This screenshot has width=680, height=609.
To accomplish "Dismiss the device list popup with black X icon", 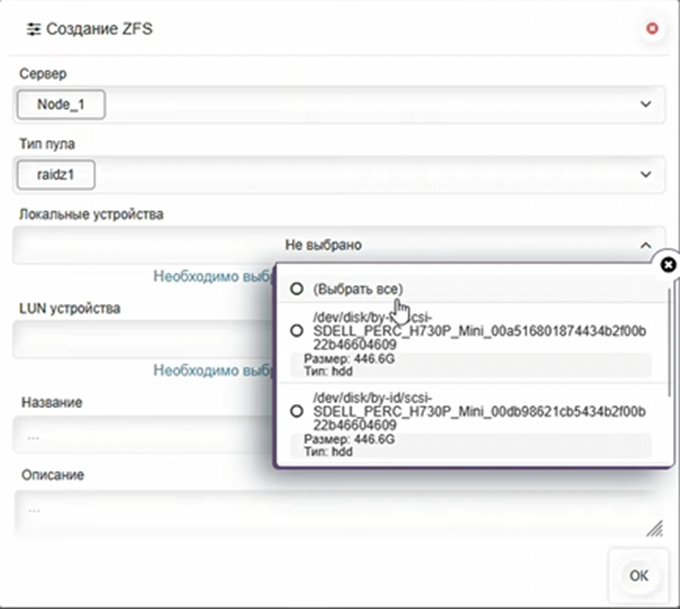I will (669, 263).
